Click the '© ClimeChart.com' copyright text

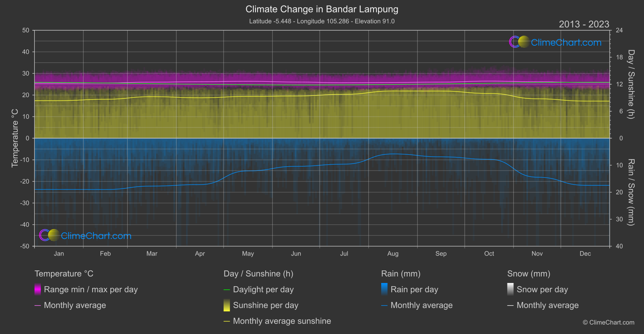click(608, 322)
